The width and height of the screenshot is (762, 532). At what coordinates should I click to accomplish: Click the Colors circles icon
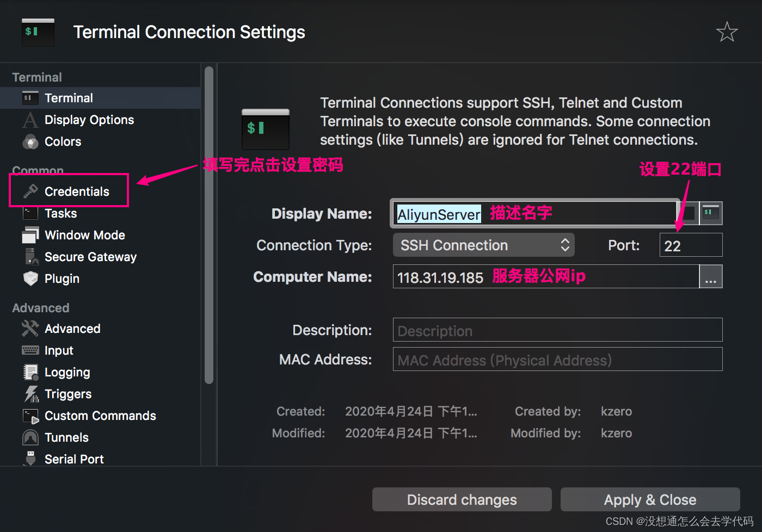coord(30,141)
